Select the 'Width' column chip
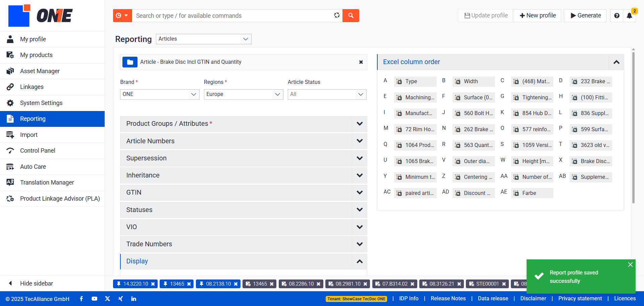 (x=474, y=82)
